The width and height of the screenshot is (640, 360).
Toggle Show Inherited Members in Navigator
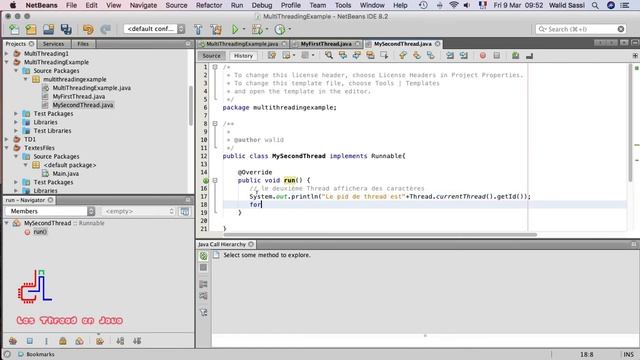pos(13,341)
